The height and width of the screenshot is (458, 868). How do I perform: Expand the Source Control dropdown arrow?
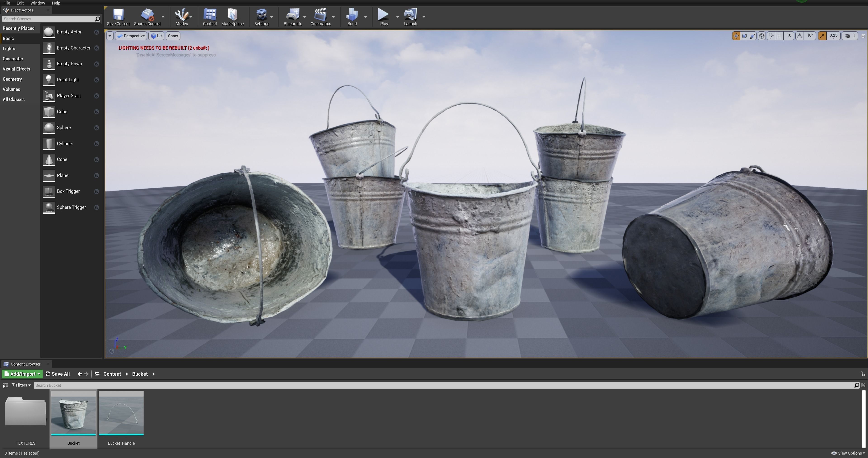tap(163, 17)
